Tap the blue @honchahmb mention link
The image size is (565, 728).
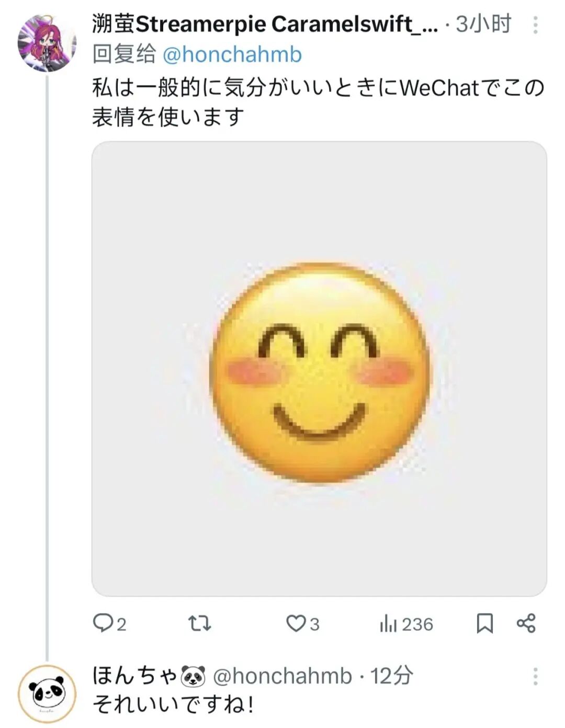tap(232, 54)
